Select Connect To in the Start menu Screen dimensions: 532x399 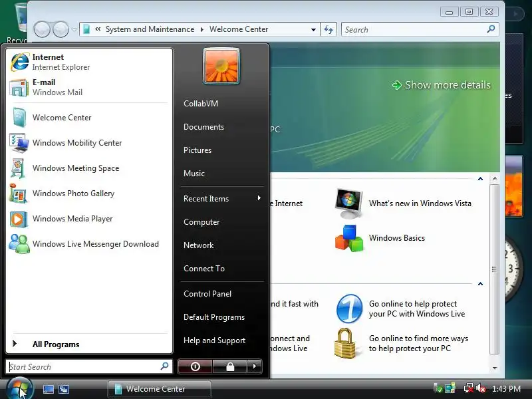(x=204, y=269)
